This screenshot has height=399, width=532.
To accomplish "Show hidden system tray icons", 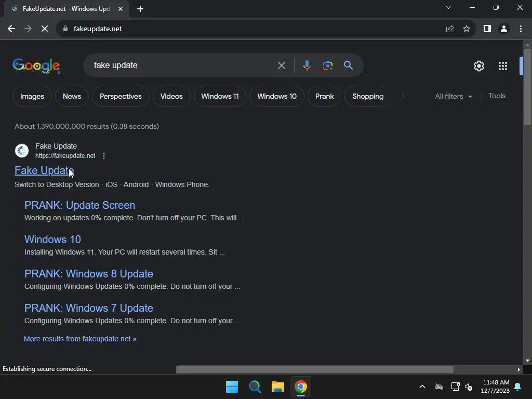I will point(422,387).
